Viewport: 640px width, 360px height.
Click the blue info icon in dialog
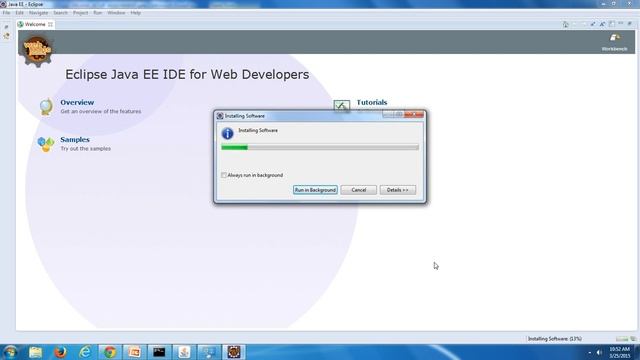(227, 133)
